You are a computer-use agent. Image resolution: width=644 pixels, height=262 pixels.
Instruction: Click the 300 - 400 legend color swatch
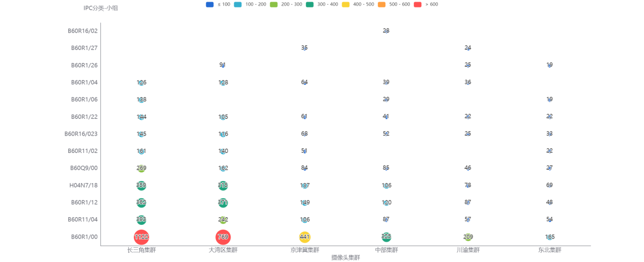tap(310, 5)
